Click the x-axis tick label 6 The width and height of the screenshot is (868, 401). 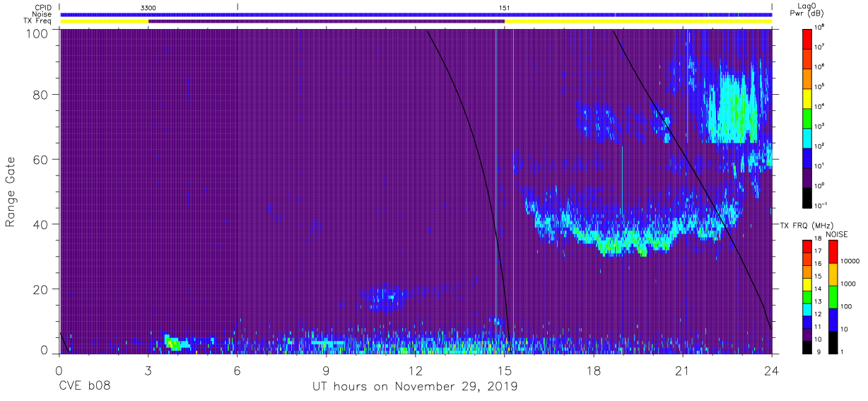coord(237,370)
